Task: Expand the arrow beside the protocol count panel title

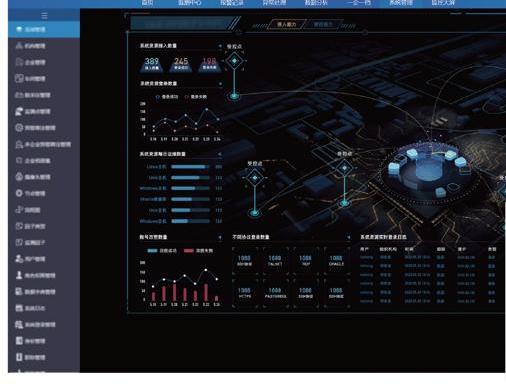Action: click(349, 237)
